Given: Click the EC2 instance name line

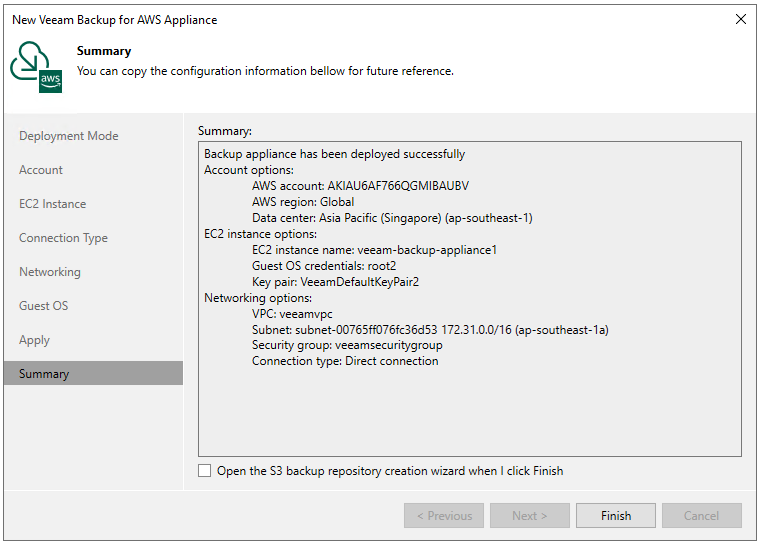Looking at the screenshot, I should 374,250.
